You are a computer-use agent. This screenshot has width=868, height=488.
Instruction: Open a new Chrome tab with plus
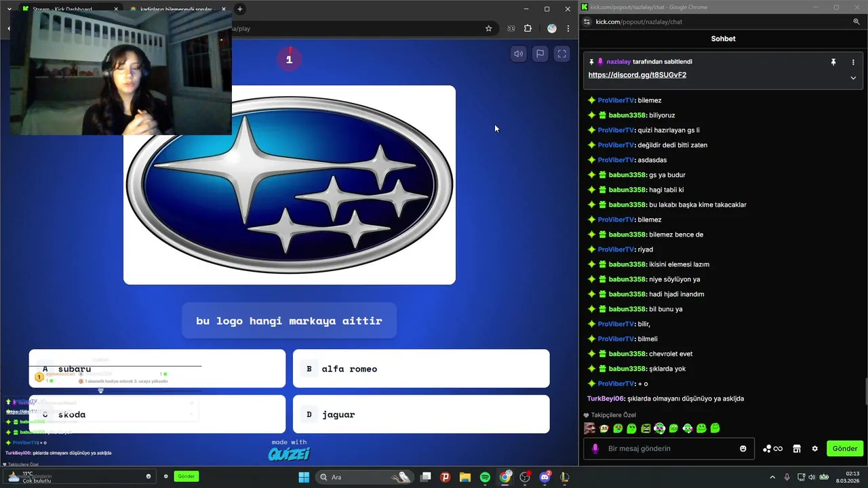[x=240, y=9]
